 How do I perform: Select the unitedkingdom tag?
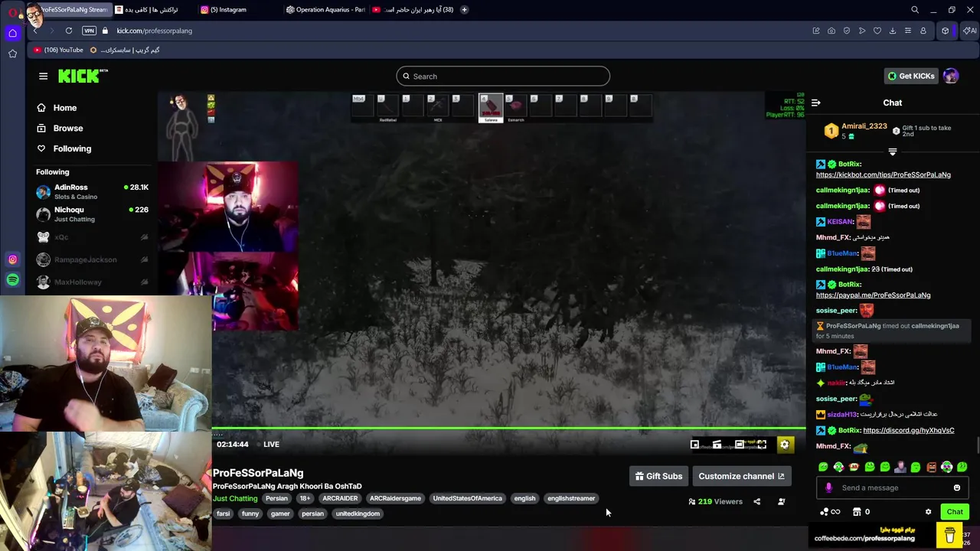point(358,514)
